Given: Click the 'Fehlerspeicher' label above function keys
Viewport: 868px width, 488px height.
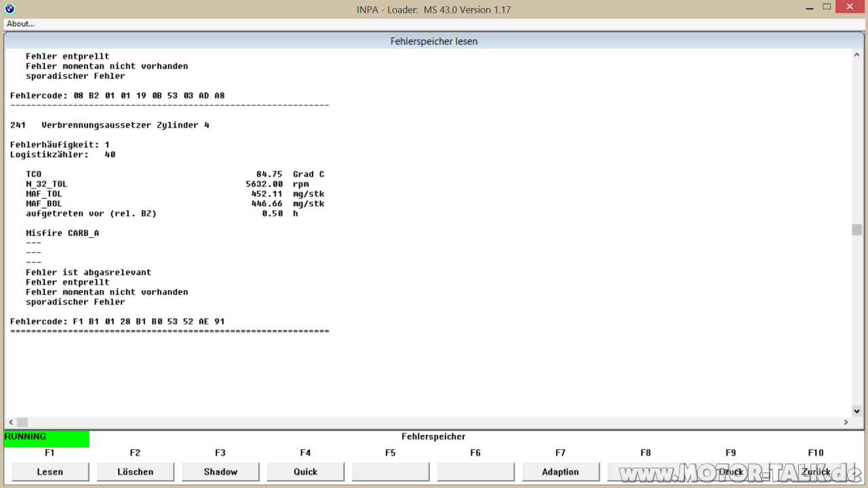Looking at the screenshot, I should 433,436.
